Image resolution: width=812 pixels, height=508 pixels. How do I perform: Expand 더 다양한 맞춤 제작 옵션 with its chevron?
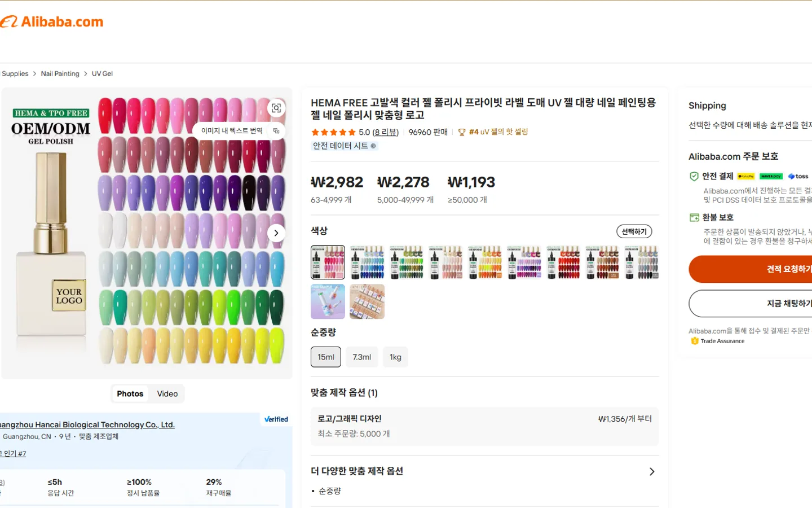pos(652,472)
